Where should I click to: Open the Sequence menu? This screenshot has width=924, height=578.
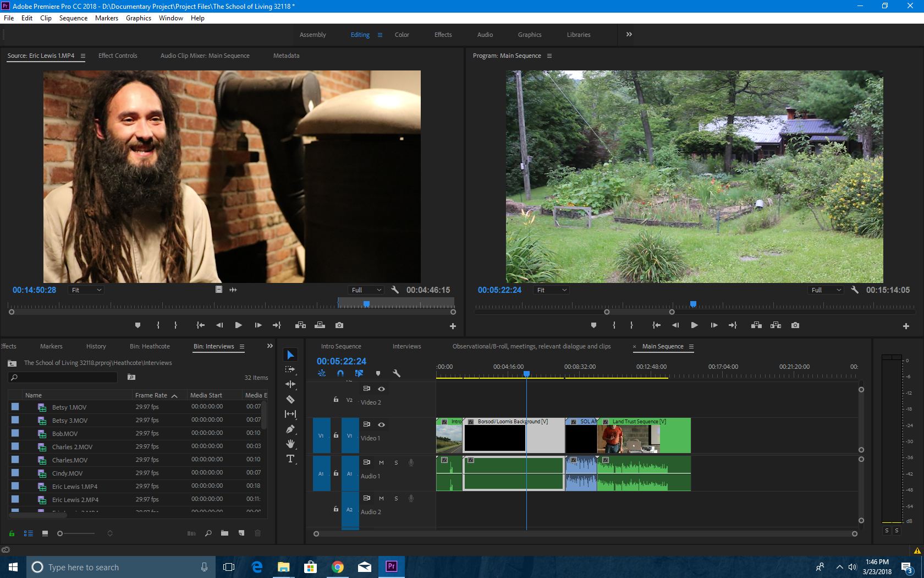[x=73, y=18]
